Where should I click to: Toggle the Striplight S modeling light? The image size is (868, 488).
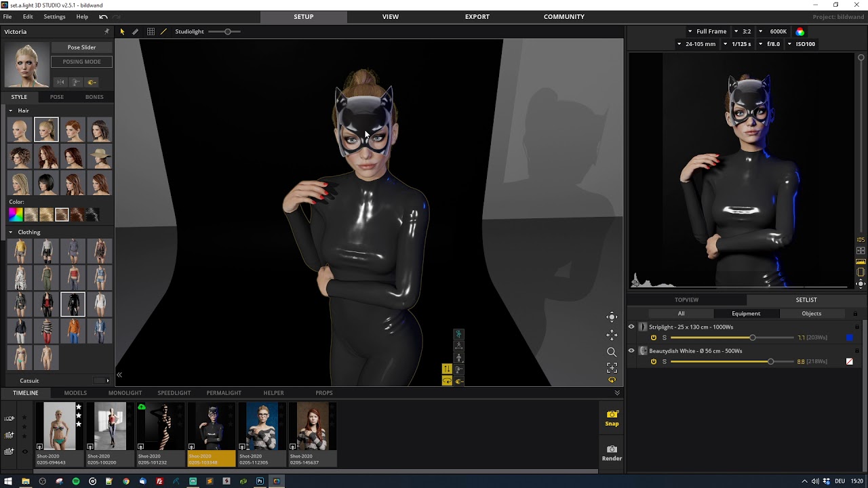coord(665,338)
